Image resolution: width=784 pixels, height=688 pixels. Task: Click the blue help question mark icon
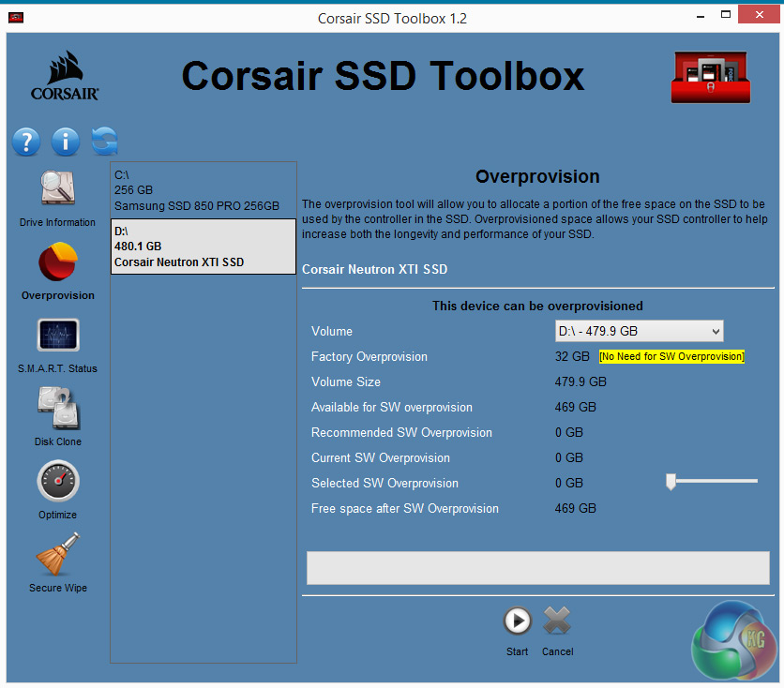tap(26, 142)
